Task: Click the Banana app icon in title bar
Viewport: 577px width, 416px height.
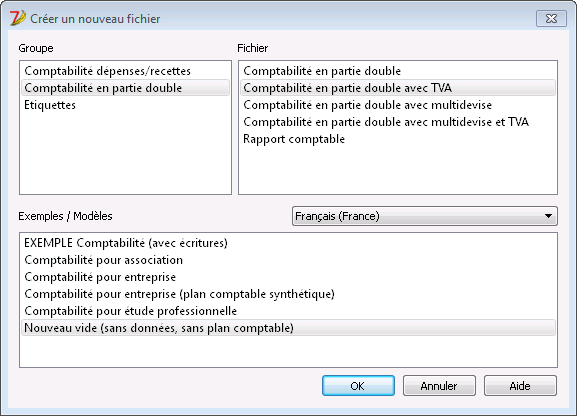Action: 18,18
